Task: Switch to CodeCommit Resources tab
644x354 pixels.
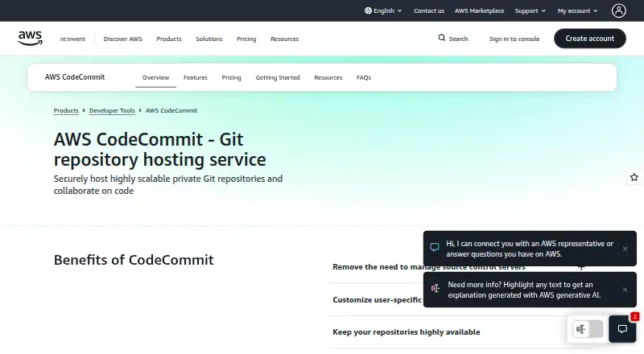Action: [328, 77]
